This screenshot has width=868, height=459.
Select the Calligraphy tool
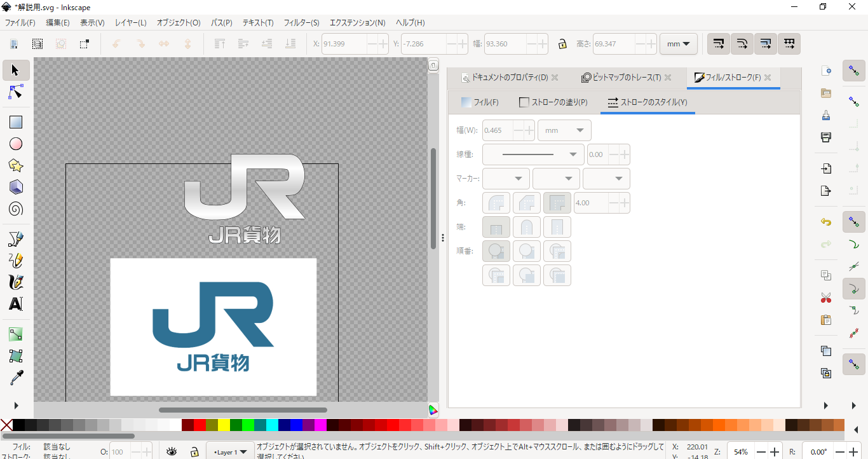click(16, 282)
